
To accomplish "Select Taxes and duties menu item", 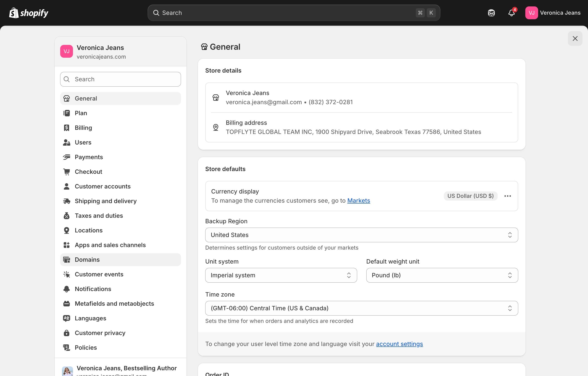I will pyautogui.click(x=99, y=216).
